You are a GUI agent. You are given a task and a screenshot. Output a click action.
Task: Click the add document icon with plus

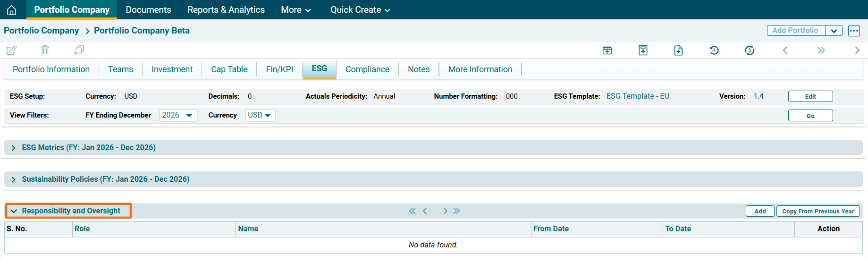click(x=678, y=51)
